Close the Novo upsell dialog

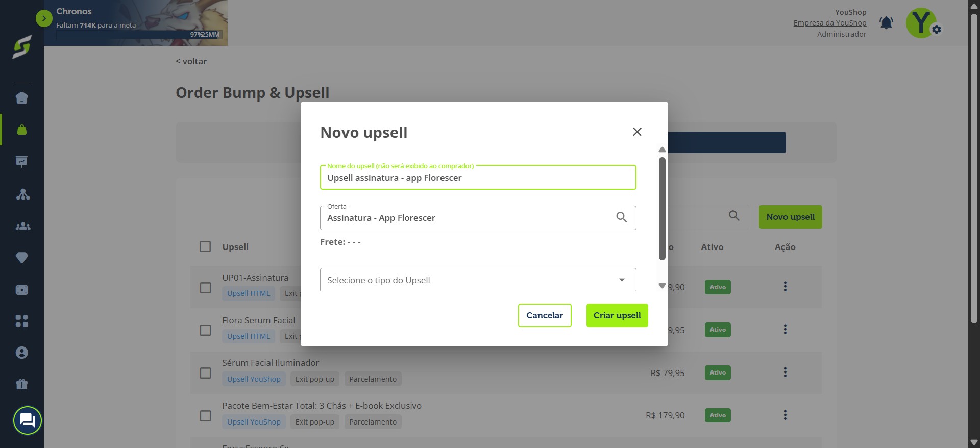tap(637, 132)
